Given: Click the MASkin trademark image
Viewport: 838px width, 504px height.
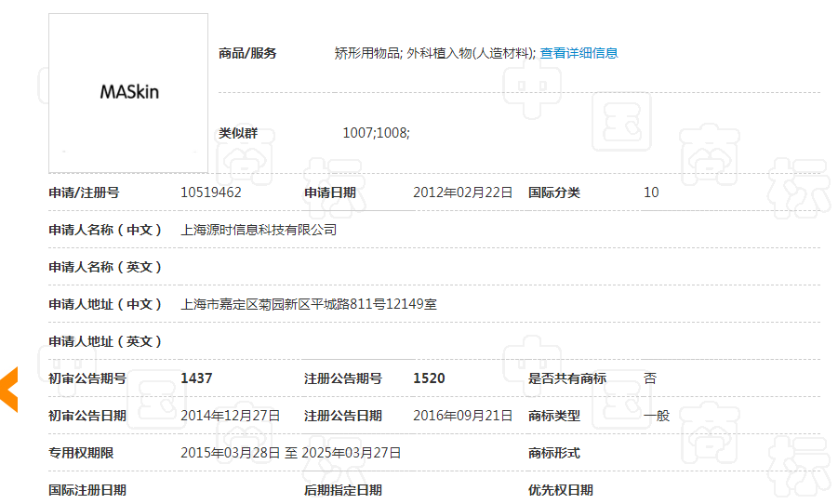Looking at the screenshot, I should click(128, 93).
